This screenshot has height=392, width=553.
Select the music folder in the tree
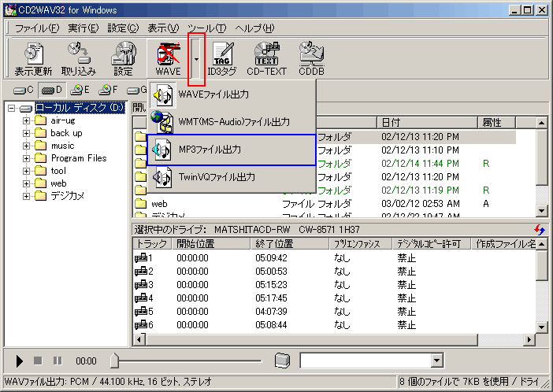(x=62, y=146)
